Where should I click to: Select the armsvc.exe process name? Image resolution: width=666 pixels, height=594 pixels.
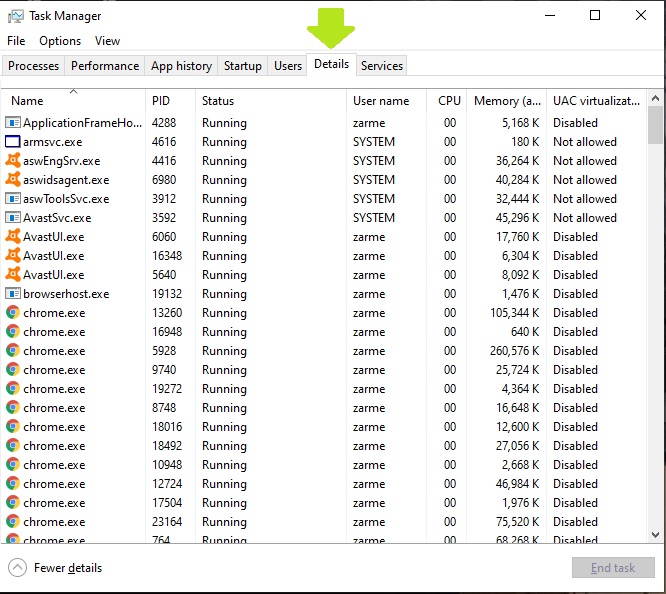[x=53, y=142]
